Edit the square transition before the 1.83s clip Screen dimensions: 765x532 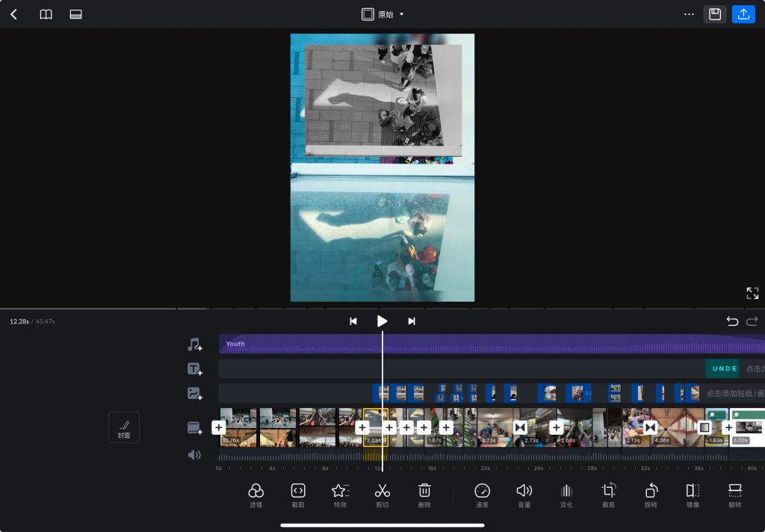[x=704, y=427]
